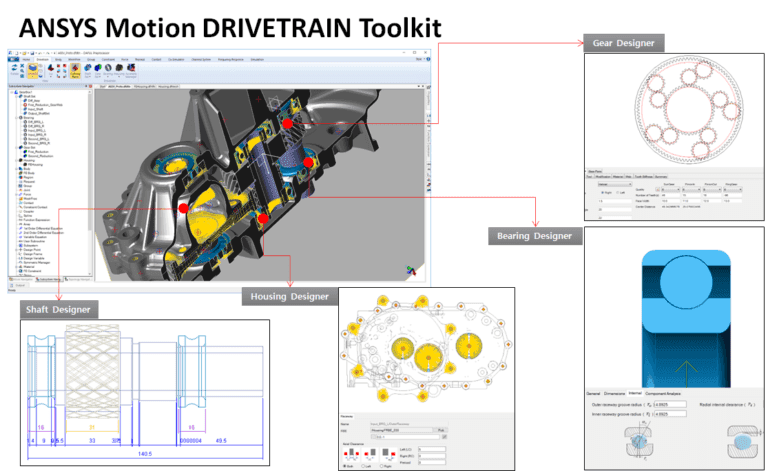Open the Helical gear type dropdown
Image resolution: width=768 pixels, height=471 pixels.
(x=615, y=184)
